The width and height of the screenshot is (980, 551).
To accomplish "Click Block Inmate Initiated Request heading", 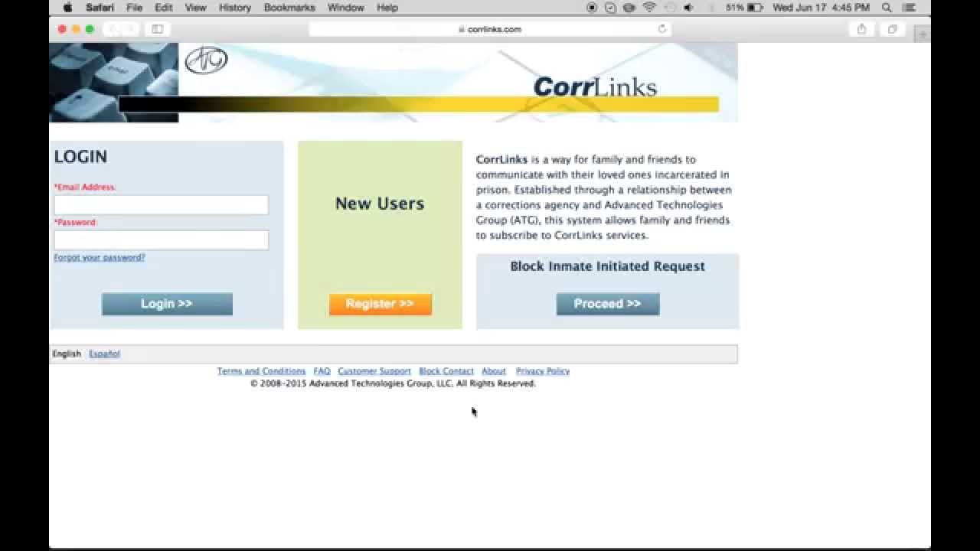I will pos(608,266).
